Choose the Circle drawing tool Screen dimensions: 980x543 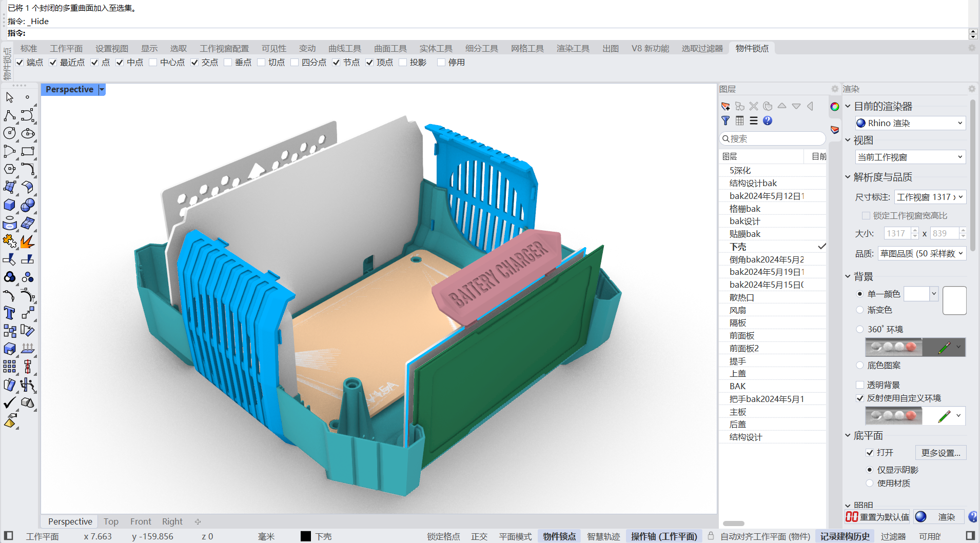coord(9,133)
